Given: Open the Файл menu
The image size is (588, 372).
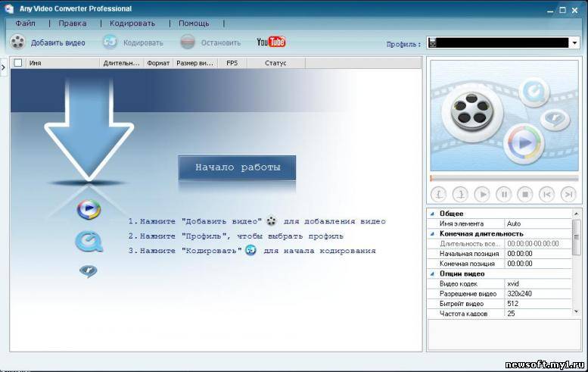Looking at the screenshot, I should click(26, 23).
